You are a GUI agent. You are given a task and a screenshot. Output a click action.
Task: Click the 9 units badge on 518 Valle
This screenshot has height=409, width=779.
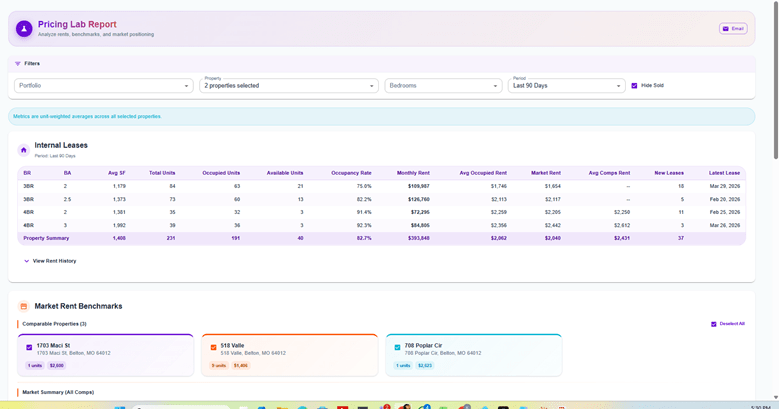pyautogui.click(x=218, y=366)
